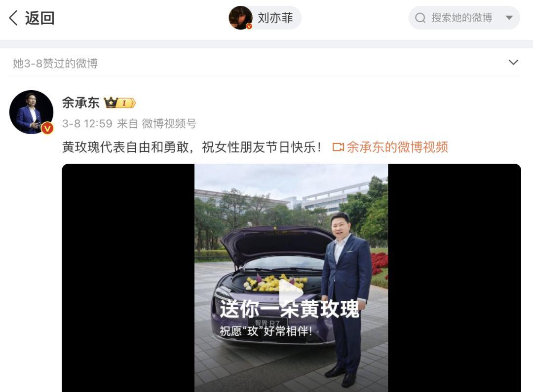Click the 返回 back text
533x392 pixels.
[x=40, y=18]
